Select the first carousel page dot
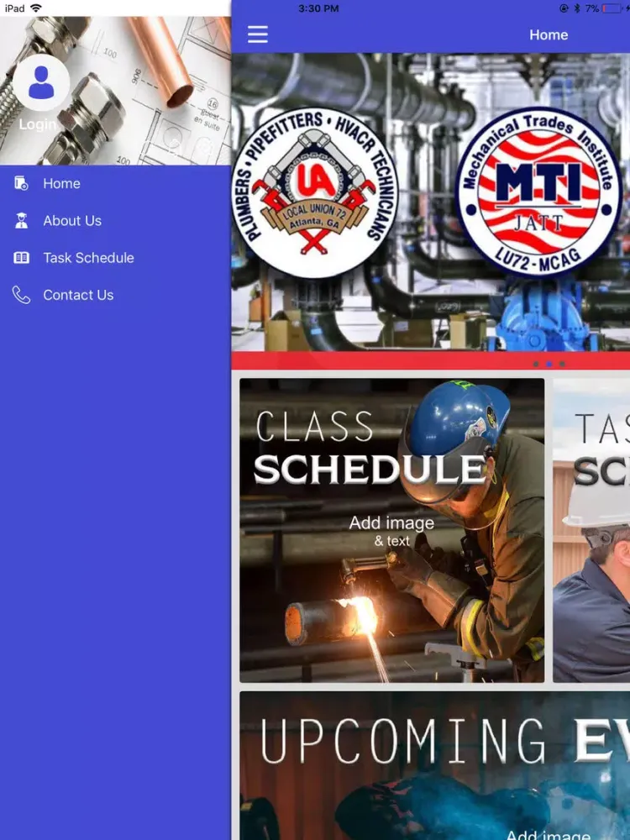The height and width of the screenshot is (840, 630). tap(536, 364)
